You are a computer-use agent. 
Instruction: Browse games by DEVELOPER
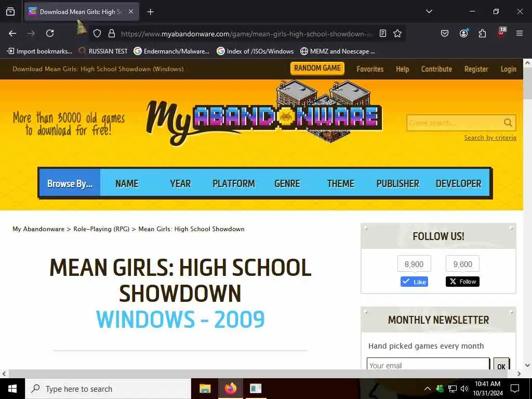point(458,183)
